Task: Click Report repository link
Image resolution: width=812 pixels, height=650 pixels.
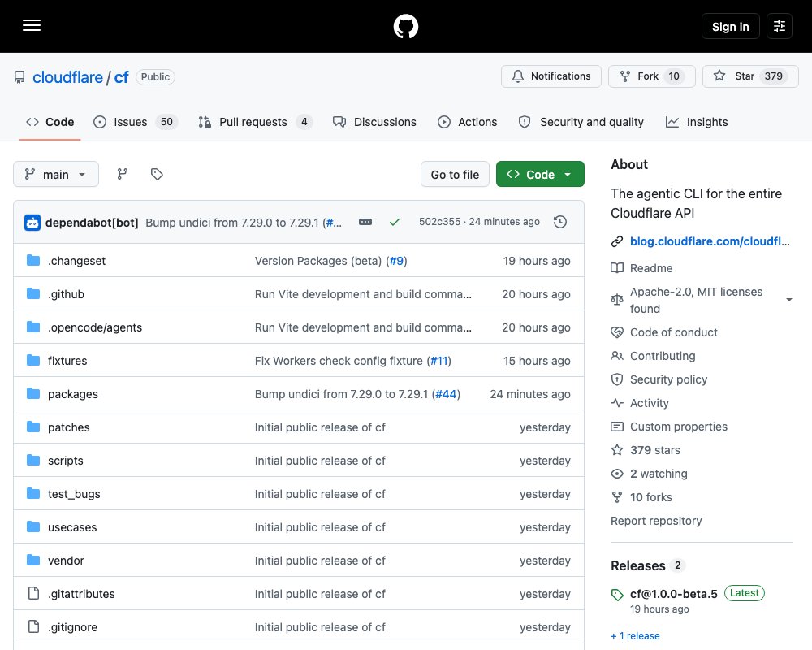Action: [656, 521]
